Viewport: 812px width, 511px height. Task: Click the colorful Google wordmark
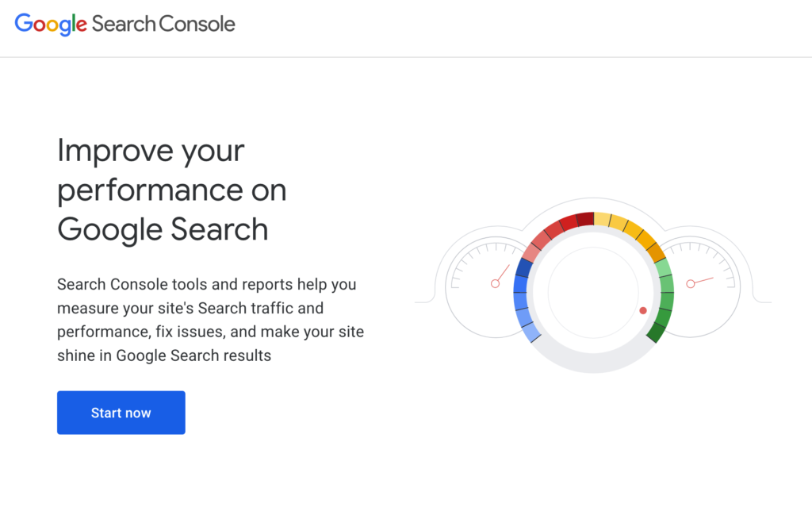coord(51,25)
